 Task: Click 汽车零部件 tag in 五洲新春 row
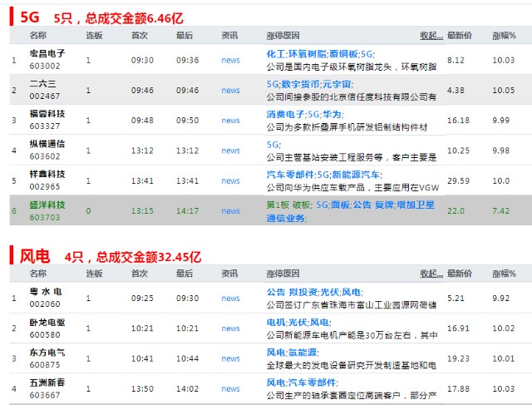313,383
